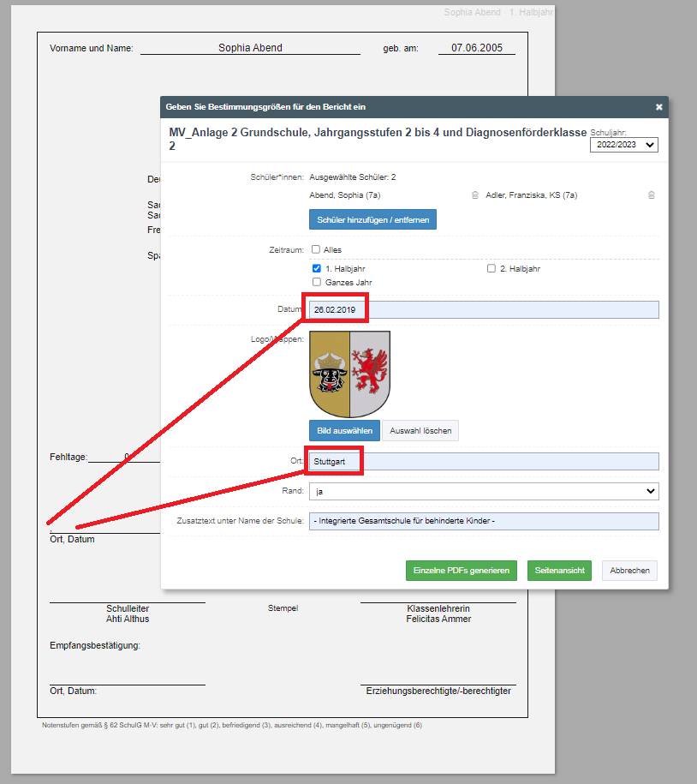
Task: Uncheck the 1. Halbjahr checkbox
Action: [316, 268]
